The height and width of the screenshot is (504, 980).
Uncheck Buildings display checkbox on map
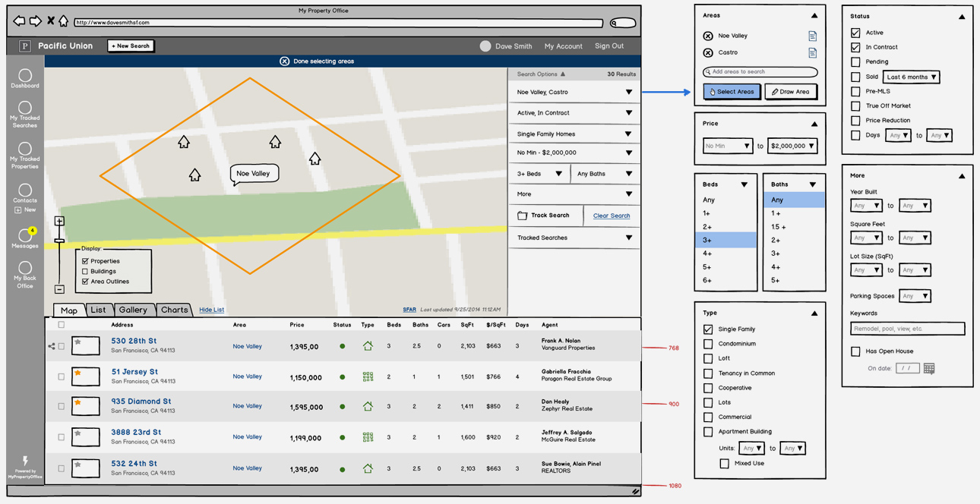85,271
